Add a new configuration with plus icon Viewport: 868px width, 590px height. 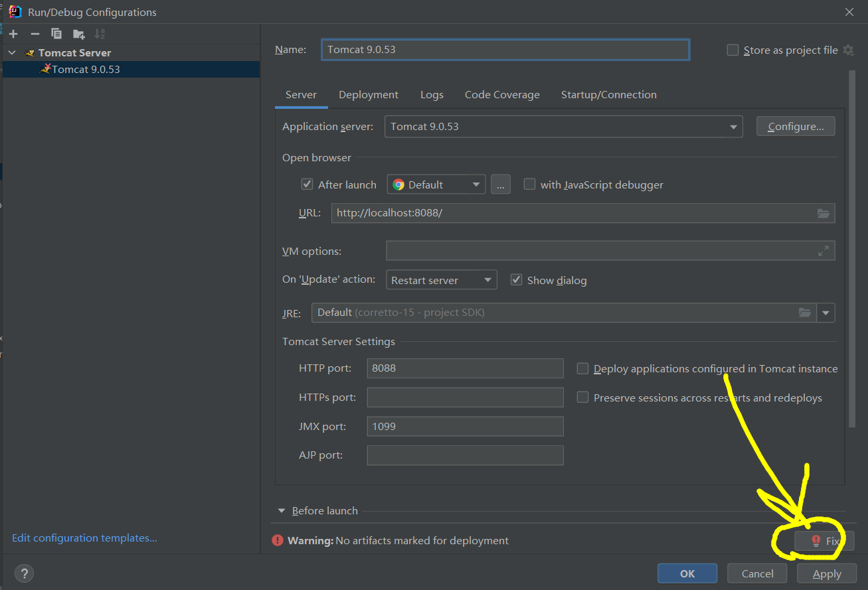click(x=13, y=34)
